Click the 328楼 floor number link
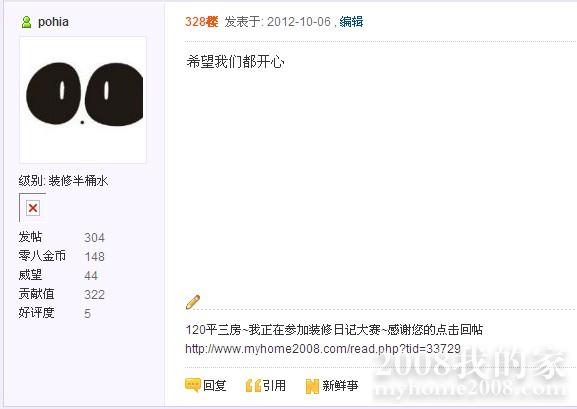 pos(201,22)
